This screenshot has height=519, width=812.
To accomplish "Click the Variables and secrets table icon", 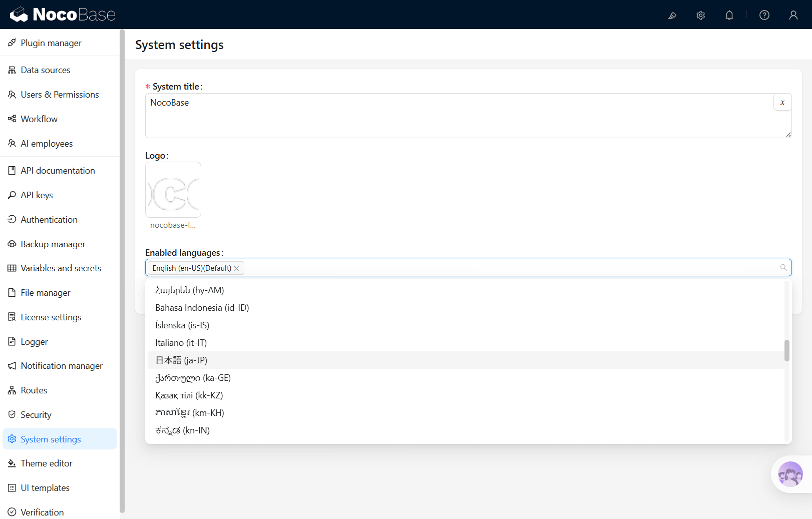I will 12,268.
